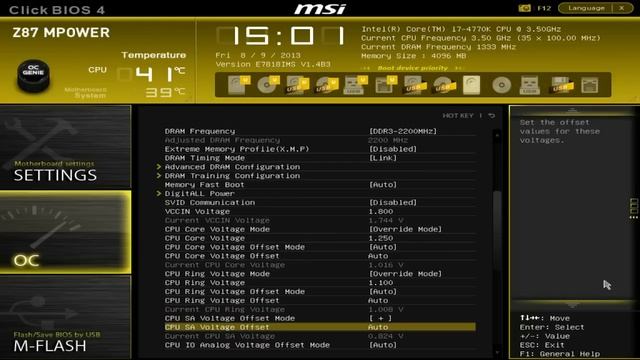Open the SETTINGS section
The height and width of the screenshot is (360, 640).
(65, 147)
